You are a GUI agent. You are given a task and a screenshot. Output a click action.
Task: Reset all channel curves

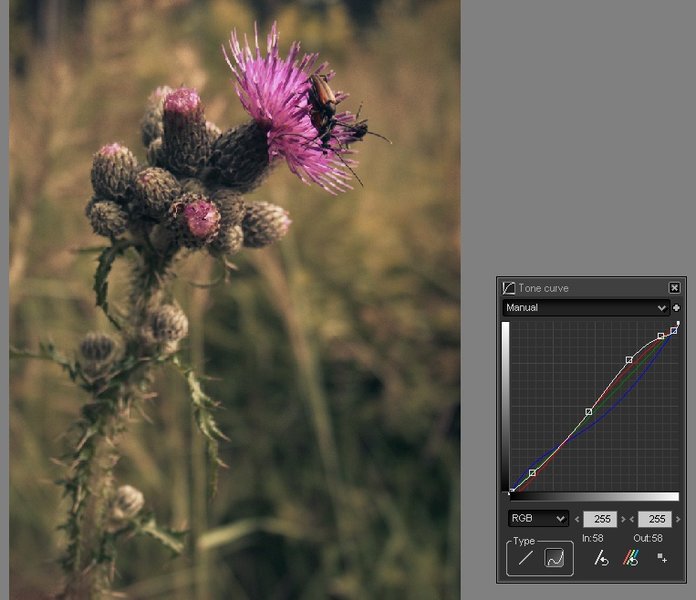[631, 559]
